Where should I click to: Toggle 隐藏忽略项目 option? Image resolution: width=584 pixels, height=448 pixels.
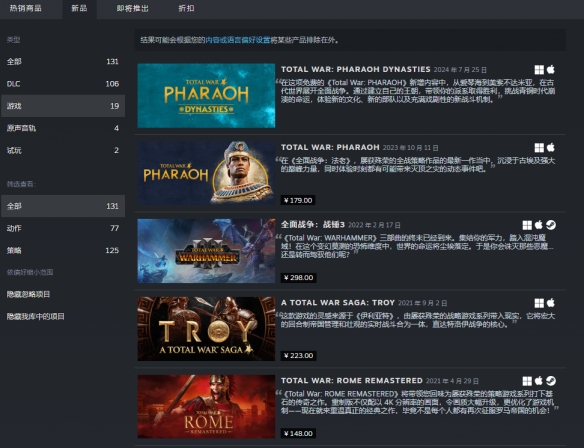click(x=28, y=294)
